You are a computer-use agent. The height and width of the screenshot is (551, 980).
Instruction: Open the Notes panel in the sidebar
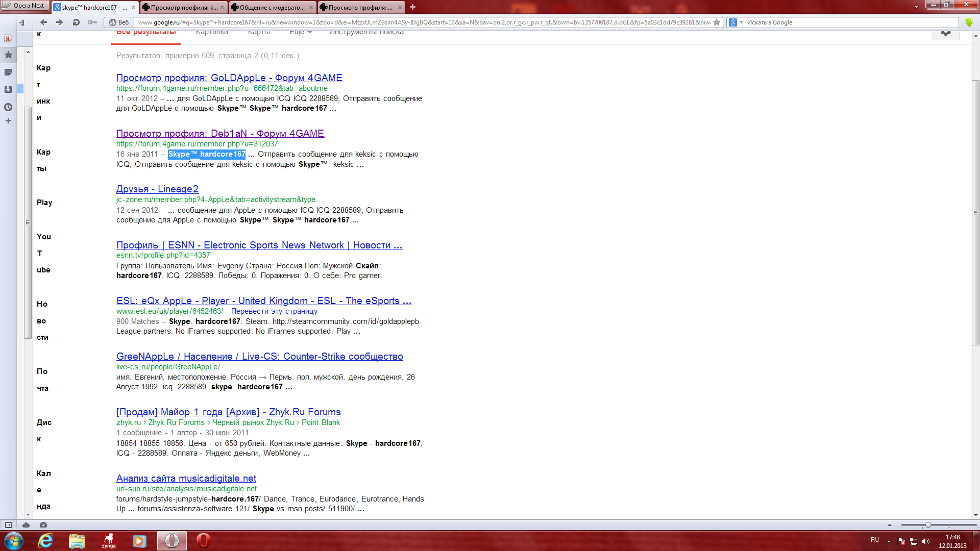click(8, 72)
